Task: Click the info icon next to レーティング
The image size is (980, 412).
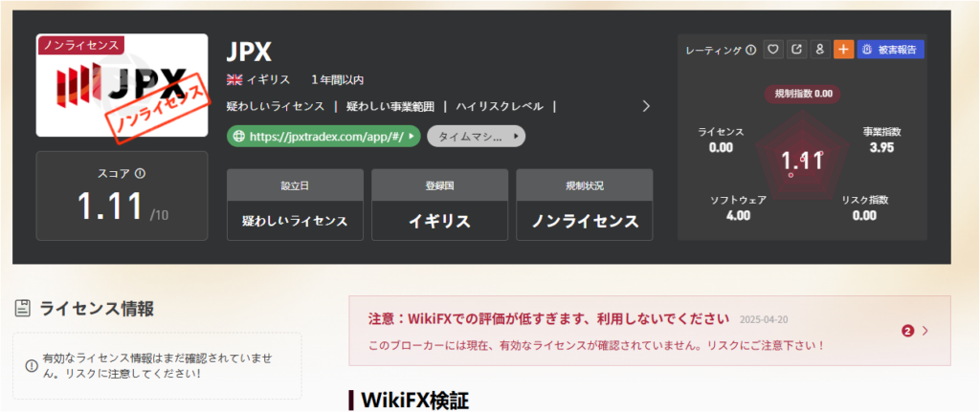Action: click(751, 50)
